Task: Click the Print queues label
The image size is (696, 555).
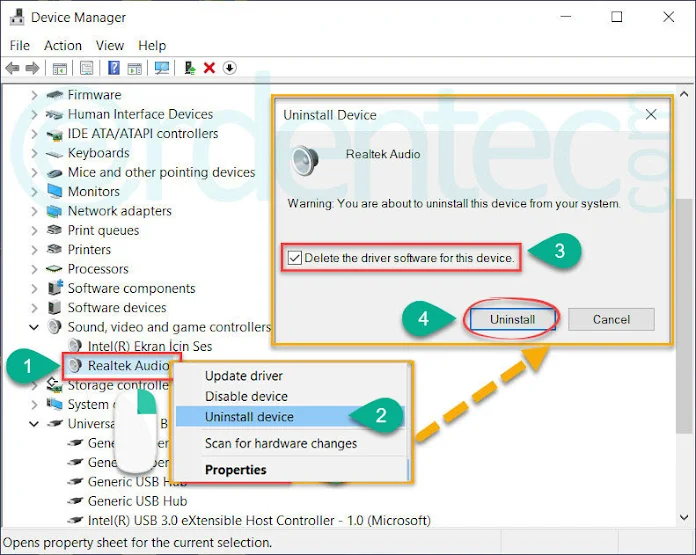Action: tap(103, 230)
